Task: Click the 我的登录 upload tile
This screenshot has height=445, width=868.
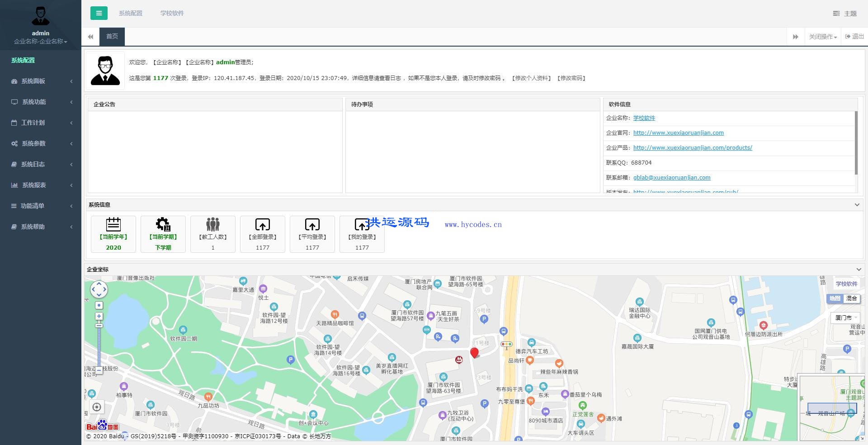Action: coord(362,234)
